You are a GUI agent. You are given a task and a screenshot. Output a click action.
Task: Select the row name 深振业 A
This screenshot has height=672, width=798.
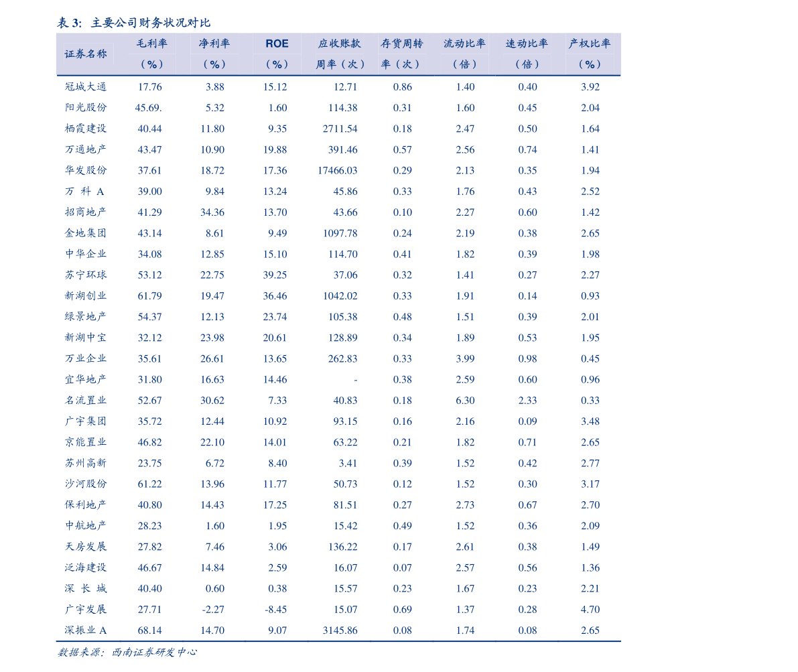click(x=86, y=630)
